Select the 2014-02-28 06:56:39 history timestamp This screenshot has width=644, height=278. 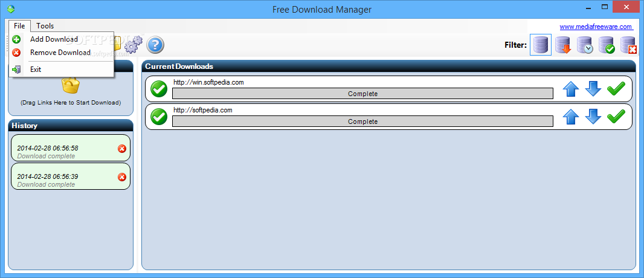click(48, 176)
